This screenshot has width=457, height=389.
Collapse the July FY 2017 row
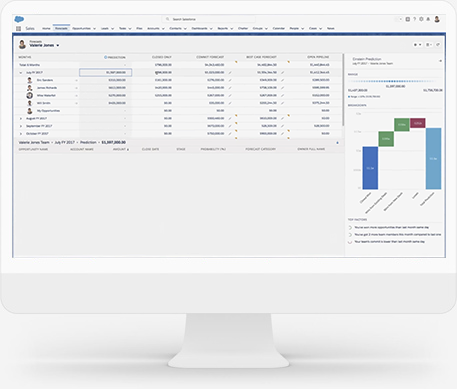(21, 73)
